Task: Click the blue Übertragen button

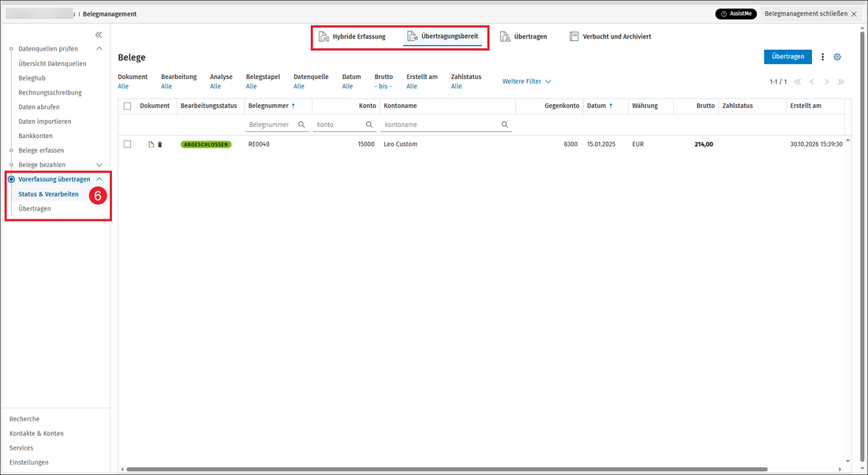Action: click(x=788, y=57)
